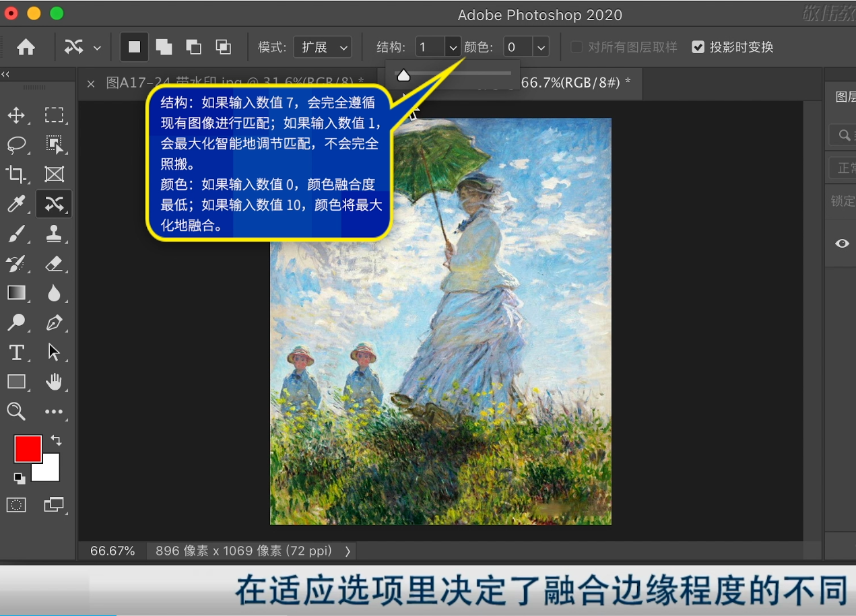The image size is (856, 616).
Task: Close the 图A17-24 document tab
Action: pyautogui.click(x=91, y=83)
